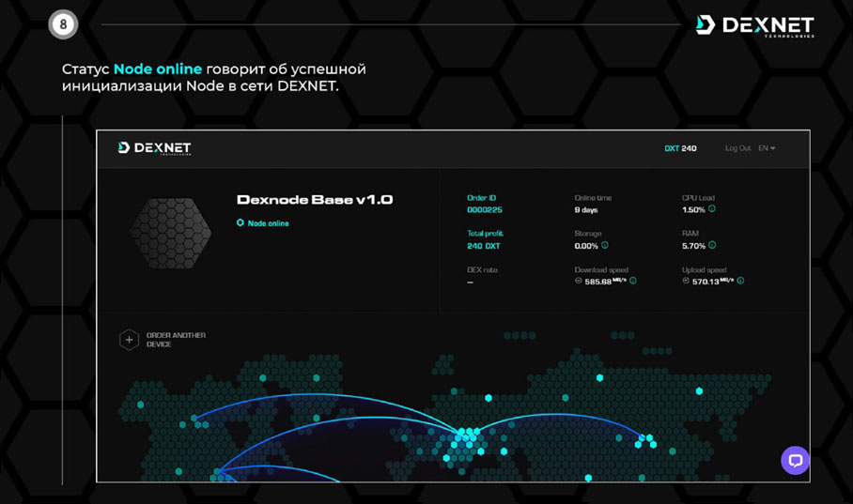
Task: Click the DEX rate label
Action: point(482,269)
